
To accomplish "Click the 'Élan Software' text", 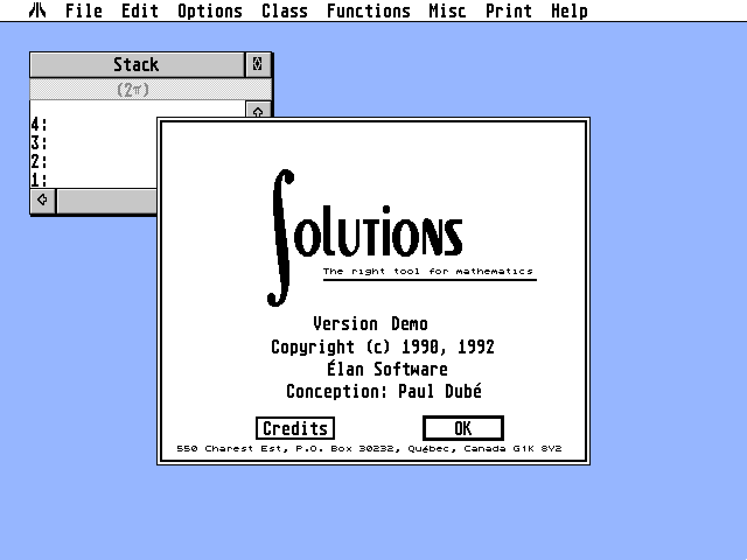I will pyautogui.click(x=387, y=369).
